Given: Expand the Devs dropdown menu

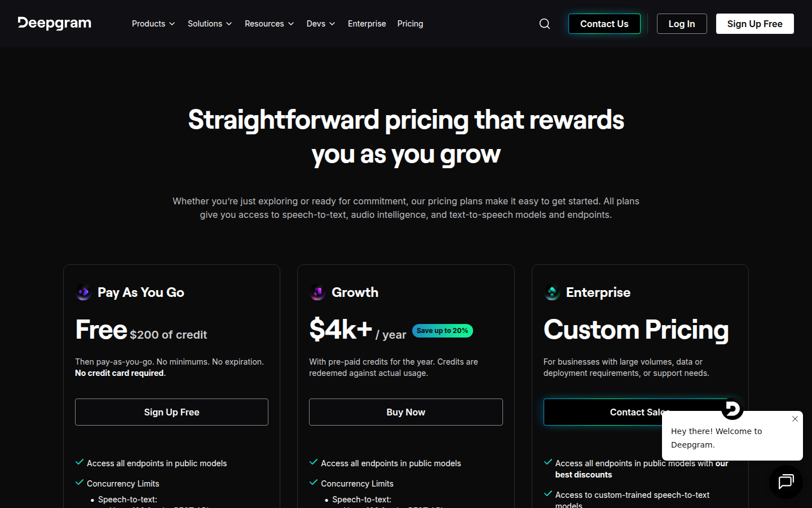Looking at the screenshot, I should click(x=321, y=24).
